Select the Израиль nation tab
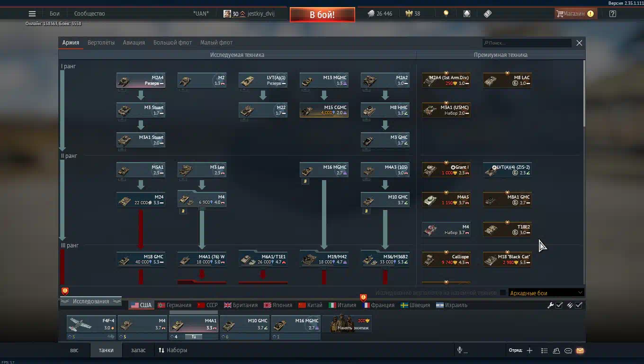 pyautogui.click(x=452, y=305)
